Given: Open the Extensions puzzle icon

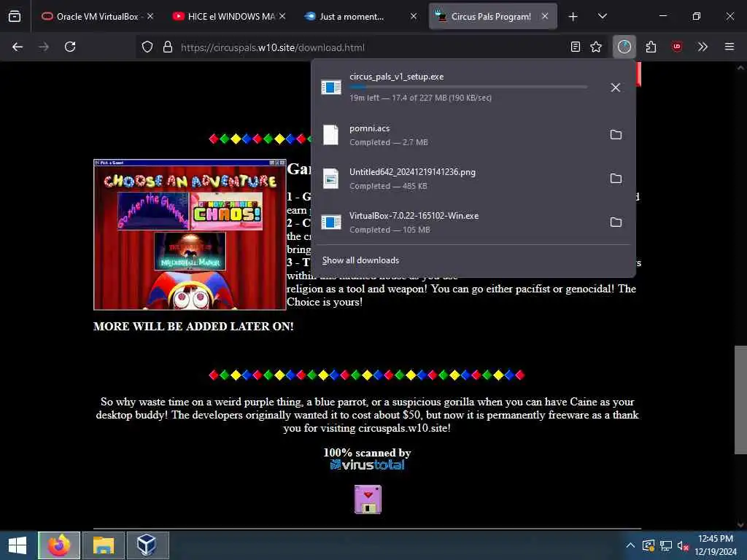Looking at the screenshot, I should click(651, 47).
